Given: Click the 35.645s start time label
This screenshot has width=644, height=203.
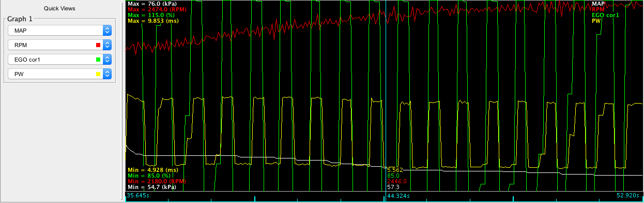Looking at the screenshot, I should [x=140, y=196].
